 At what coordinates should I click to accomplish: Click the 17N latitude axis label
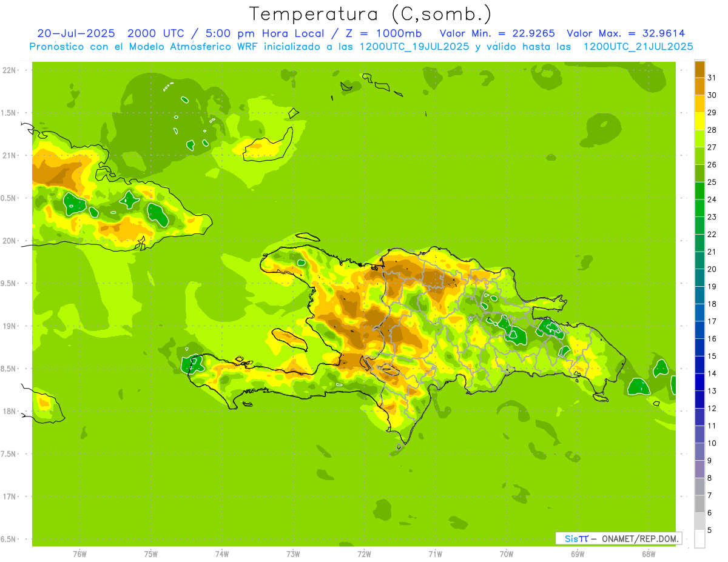(x=9, y=497)
